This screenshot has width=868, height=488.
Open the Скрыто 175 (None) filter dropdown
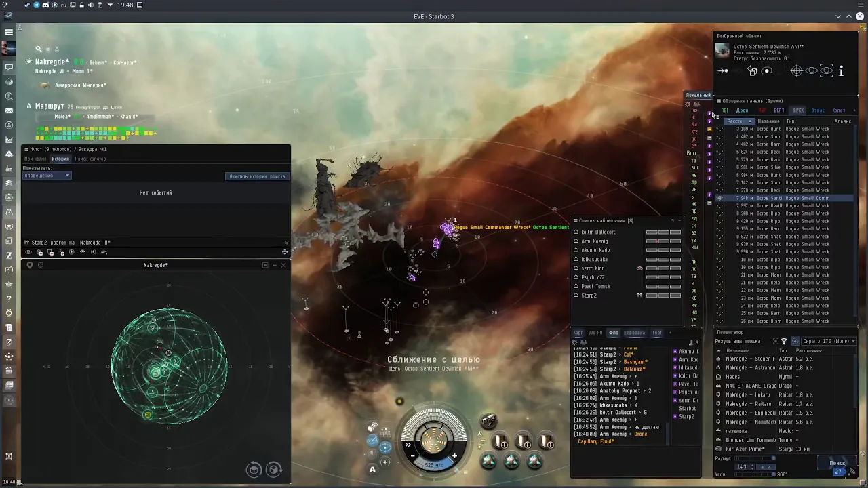click(829, 341)
